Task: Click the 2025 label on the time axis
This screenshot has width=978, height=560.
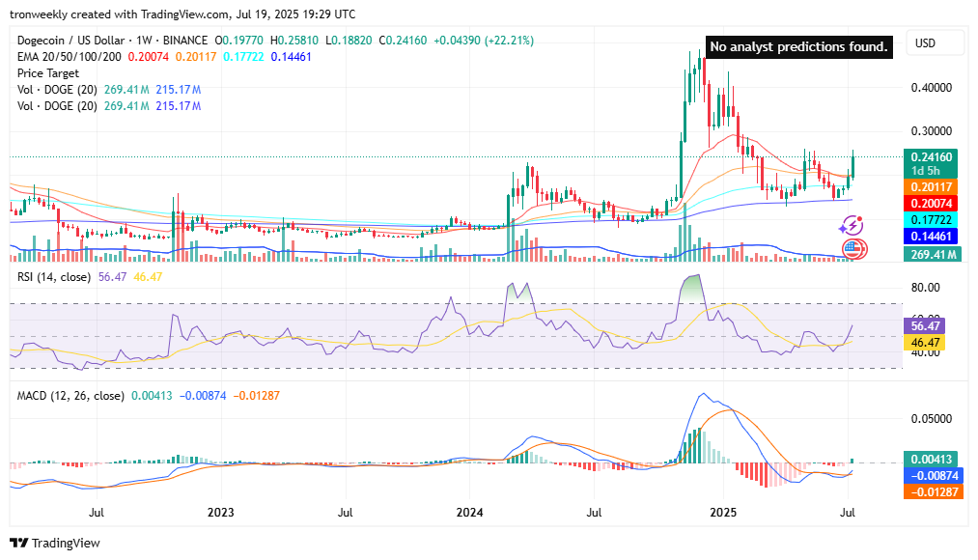Action: tap(723, 513)
